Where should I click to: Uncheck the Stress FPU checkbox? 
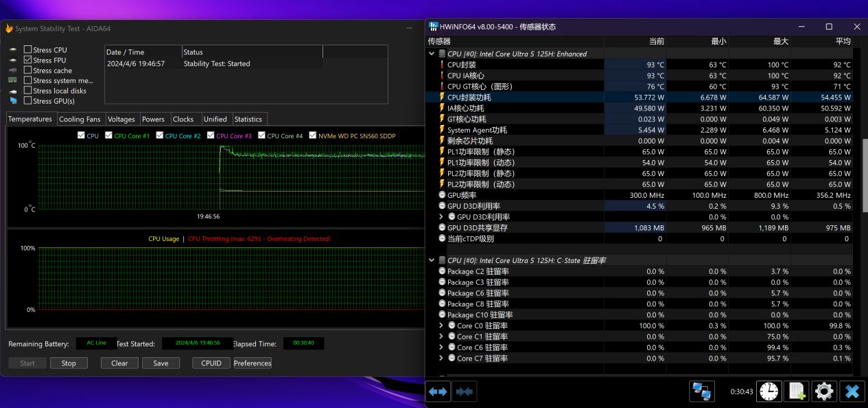coord(27,60)
